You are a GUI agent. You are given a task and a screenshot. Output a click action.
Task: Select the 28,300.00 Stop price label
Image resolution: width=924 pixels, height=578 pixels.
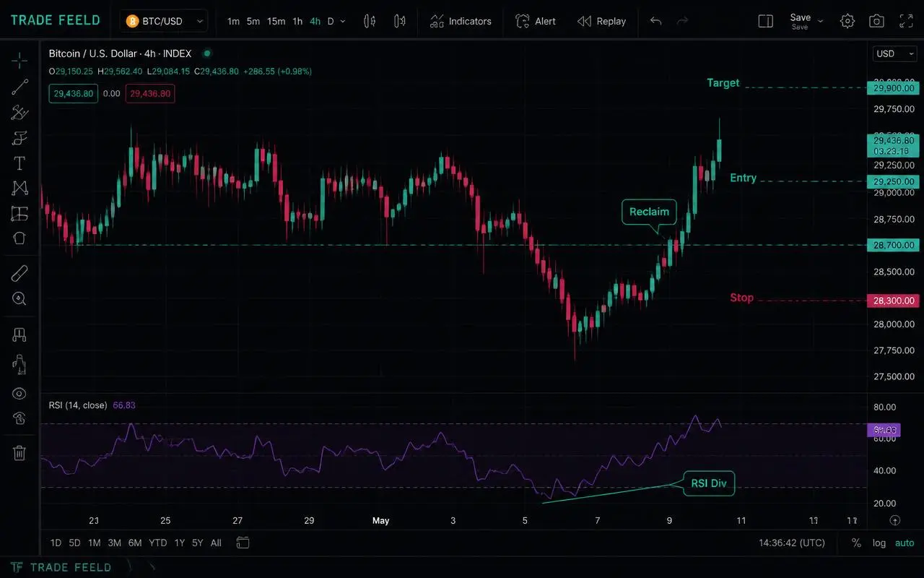click(x=894, y=301)
